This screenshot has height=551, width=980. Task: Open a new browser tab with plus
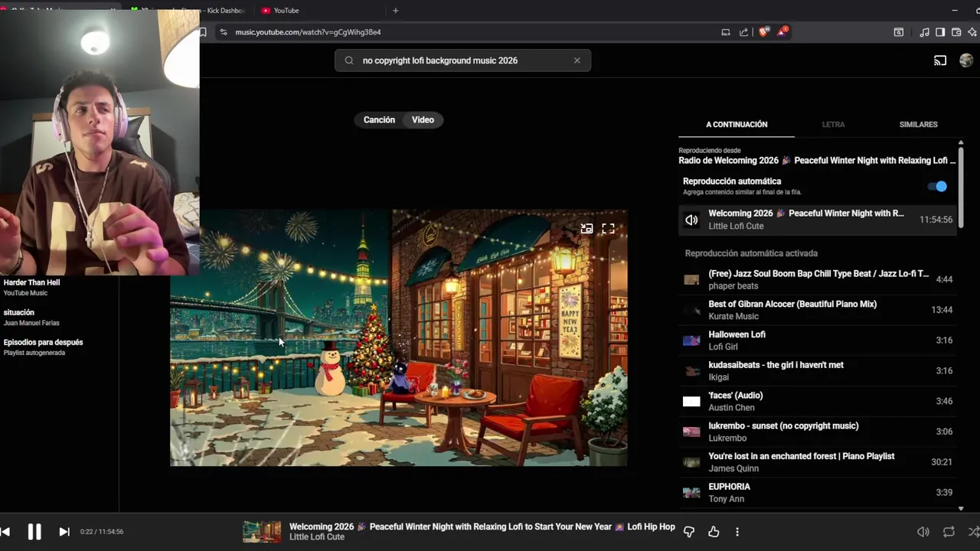point(396,11)
